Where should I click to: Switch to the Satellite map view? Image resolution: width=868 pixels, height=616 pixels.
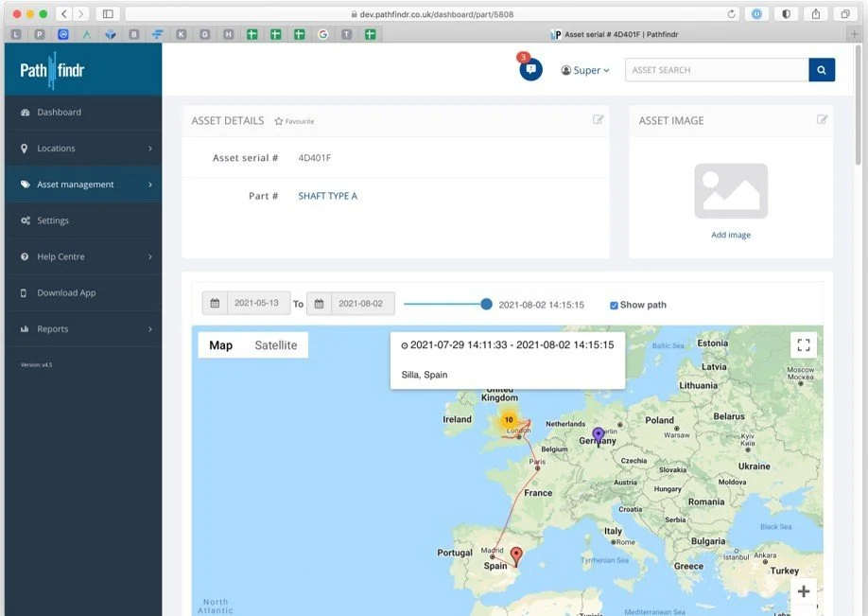pos(274,344)
